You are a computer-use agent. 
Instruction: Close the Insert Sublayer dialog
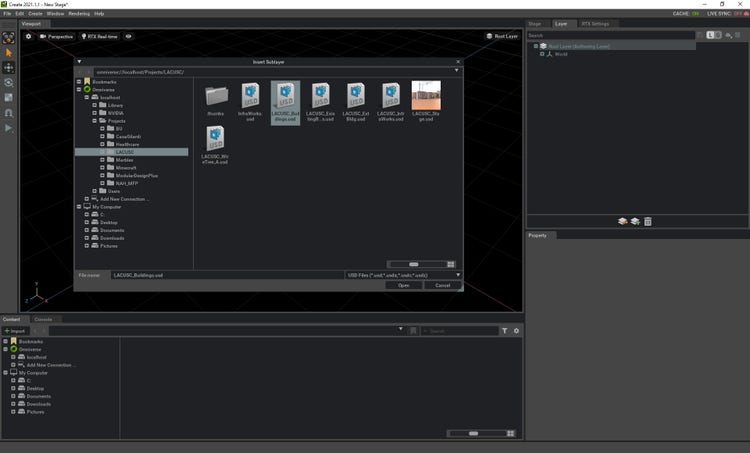(458, 62)
